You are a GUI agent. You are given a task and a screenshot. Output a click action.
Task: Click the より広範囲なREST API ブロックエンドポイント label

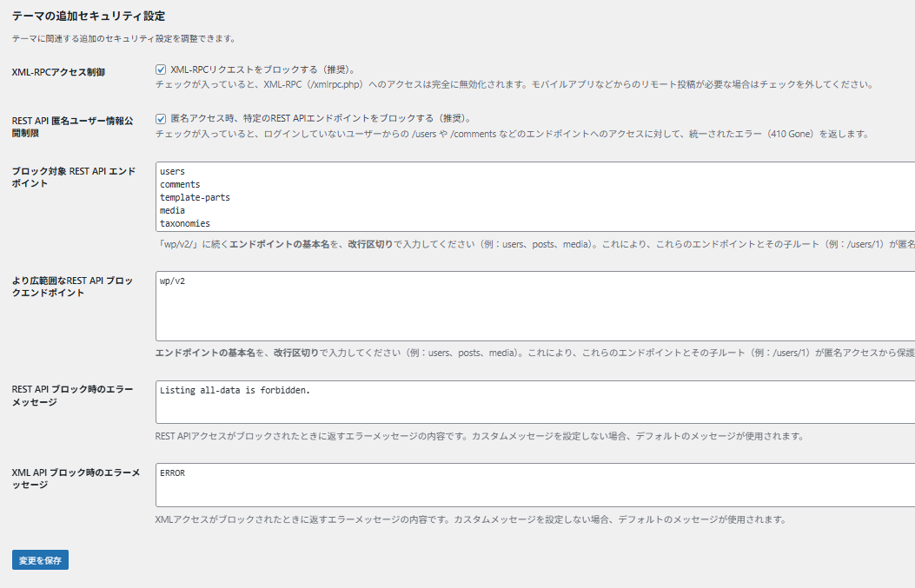pyautogui.click(x=72, y=287)
